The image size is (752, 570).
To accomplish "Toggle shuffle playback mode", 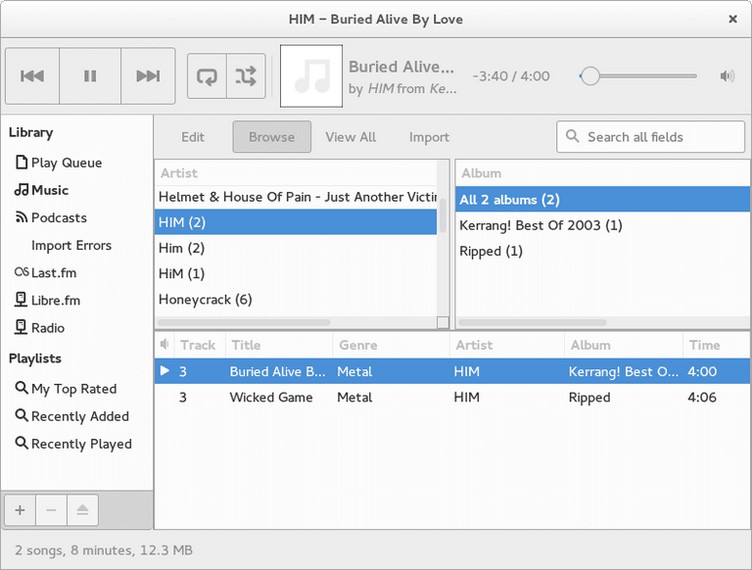I will point(246,76).
